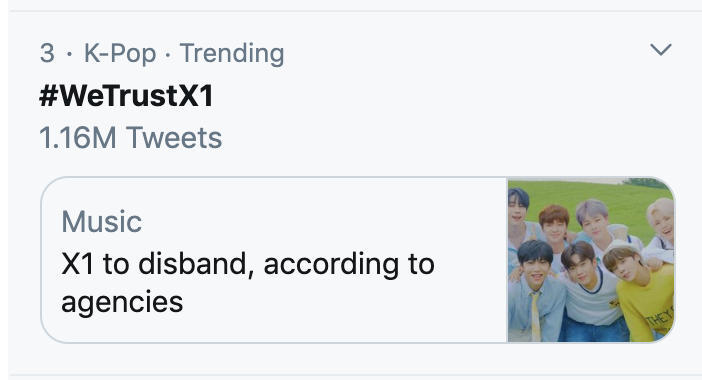
Task: Select the K-Pop category label
Action: coord(120,53)
